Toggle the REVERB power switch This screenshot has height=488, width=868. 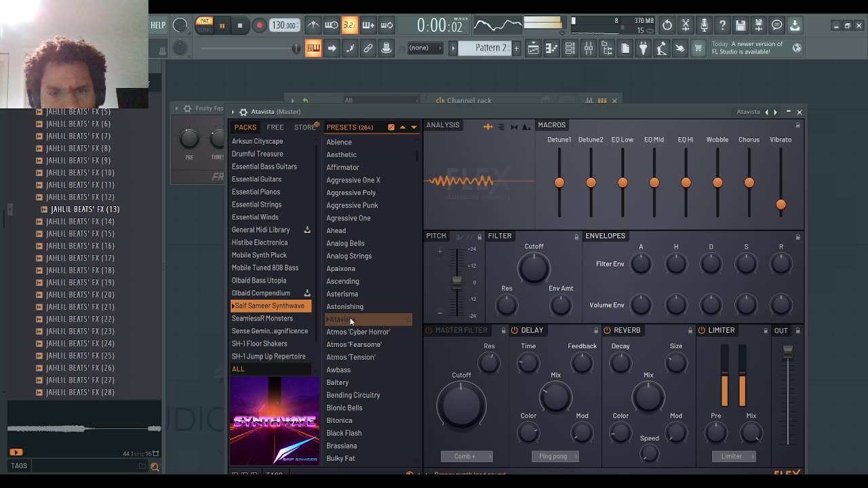click(x=607, y=330)
